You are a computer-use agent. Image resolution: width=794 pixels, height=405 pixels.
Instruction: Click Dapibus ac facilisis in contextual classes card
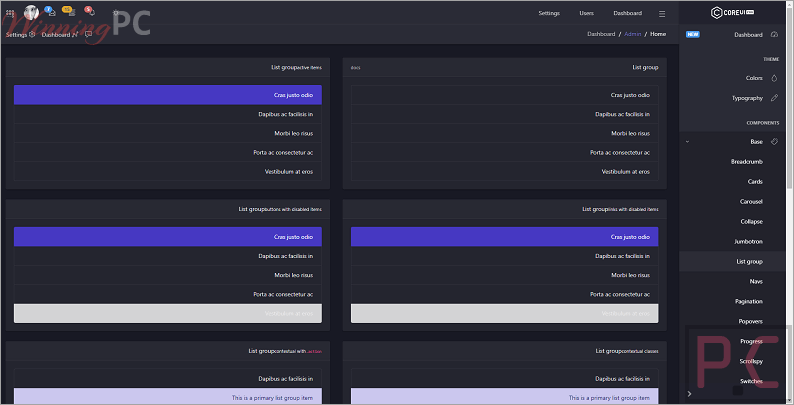click(504, 379)
